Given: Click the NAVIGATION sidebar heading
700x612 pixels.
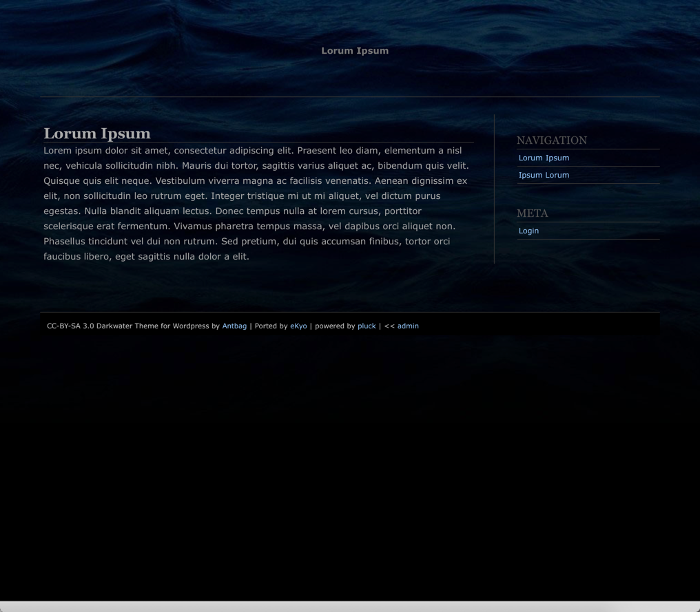Looking at the screenshot, I should 551,140.
